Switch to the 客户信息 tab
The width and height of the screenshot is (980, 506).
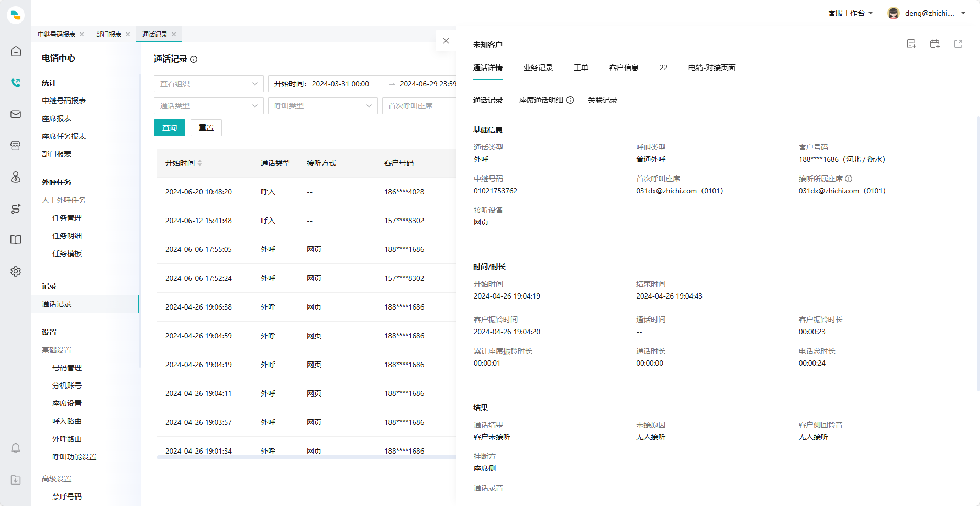[x=624, y=68]
